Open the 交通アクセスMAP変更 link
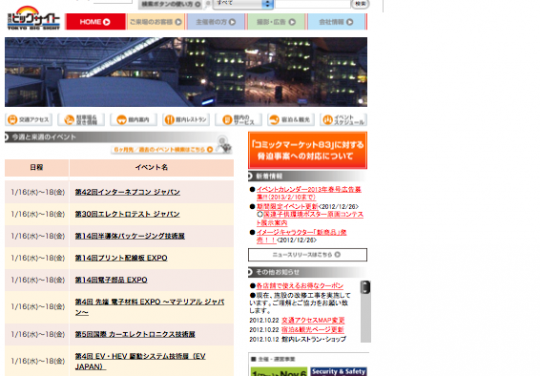 pyautogui.click(x=313, y=320)
